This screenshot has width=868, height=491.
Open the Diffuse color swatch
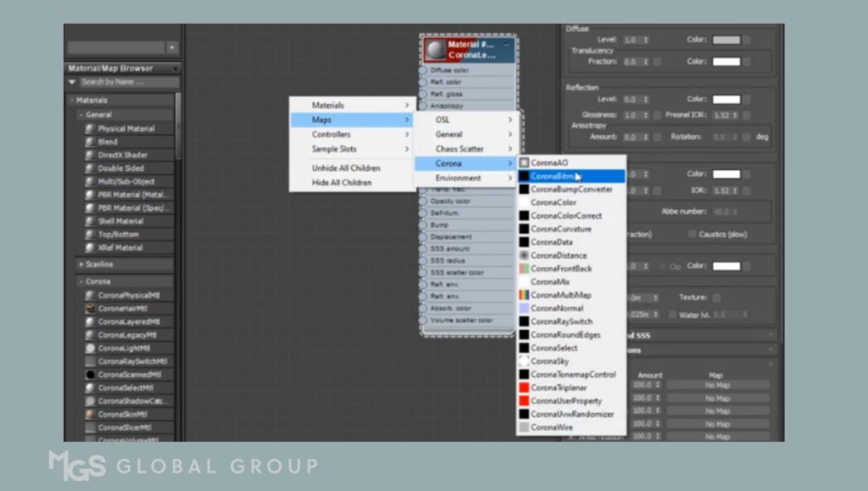click(x=726, y=40)
